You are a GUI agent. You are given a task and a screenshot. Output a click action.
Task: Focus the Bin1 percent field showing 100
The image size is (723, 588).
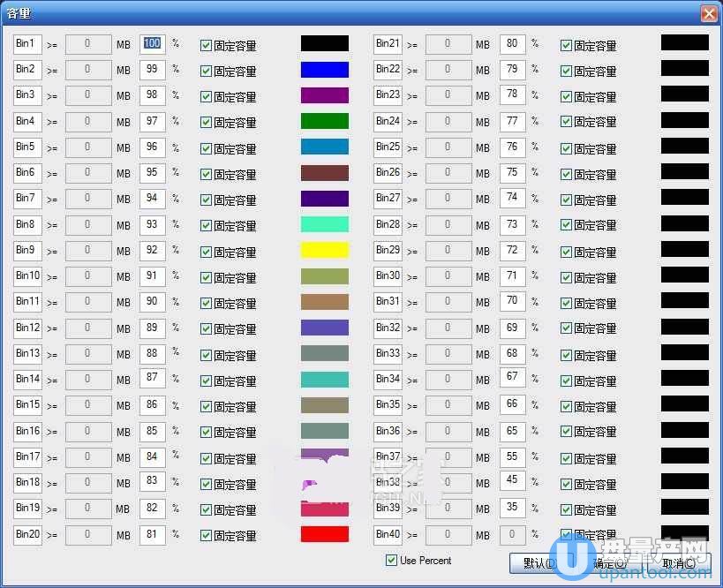pos(152,43)
